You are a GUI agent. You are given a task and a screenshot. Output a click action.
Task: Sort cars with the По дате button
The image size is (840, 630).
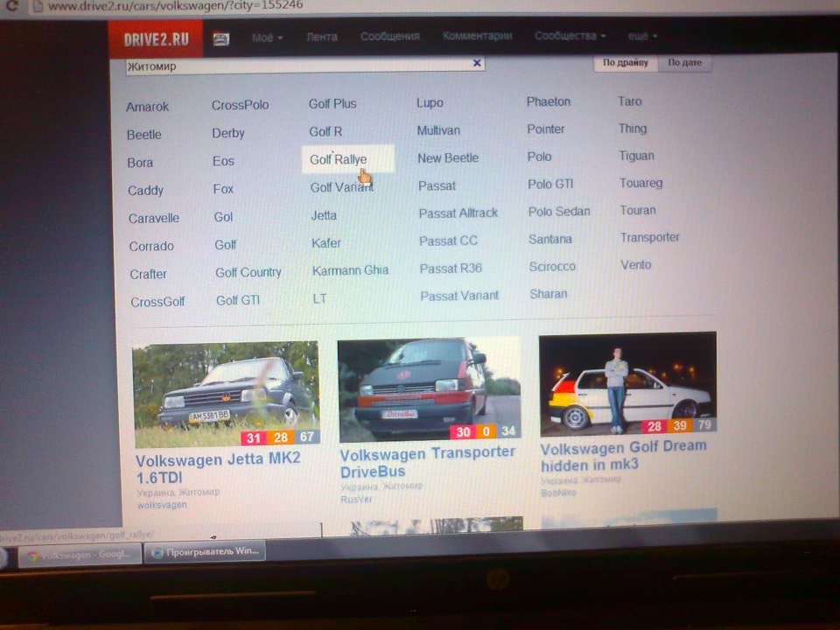click(x=684, y=63)
